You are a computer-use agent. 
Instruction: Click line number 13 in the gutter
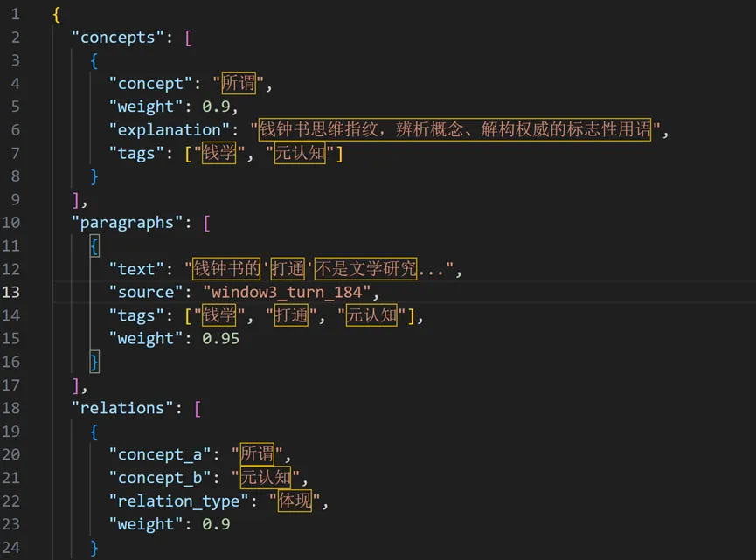[x=10, y=292]
